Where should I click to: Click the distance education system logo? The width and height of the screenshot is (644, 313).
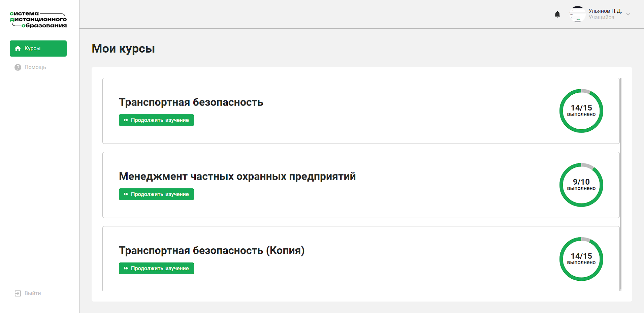pyautogui.click(x=38, y=20)
